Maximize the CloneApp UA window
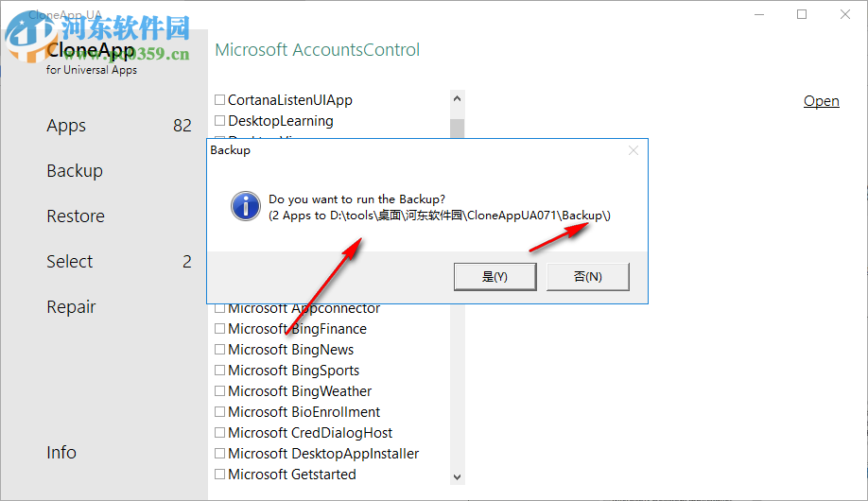Image resolution: width=868 pixels, height=501 pixels. [x=802, y=14]
